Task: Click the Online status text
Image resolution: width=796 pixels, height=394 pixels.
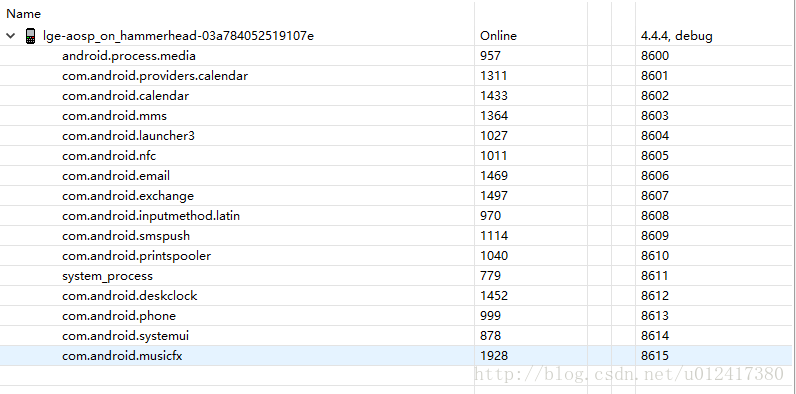Action: [499, 36]
